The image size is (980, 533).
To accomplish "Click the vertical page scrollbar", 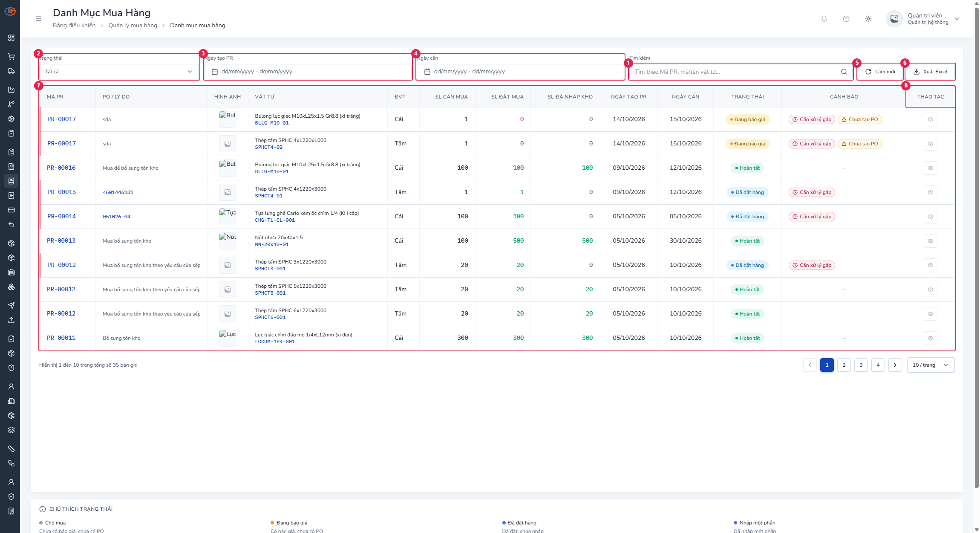I will 977,247.
